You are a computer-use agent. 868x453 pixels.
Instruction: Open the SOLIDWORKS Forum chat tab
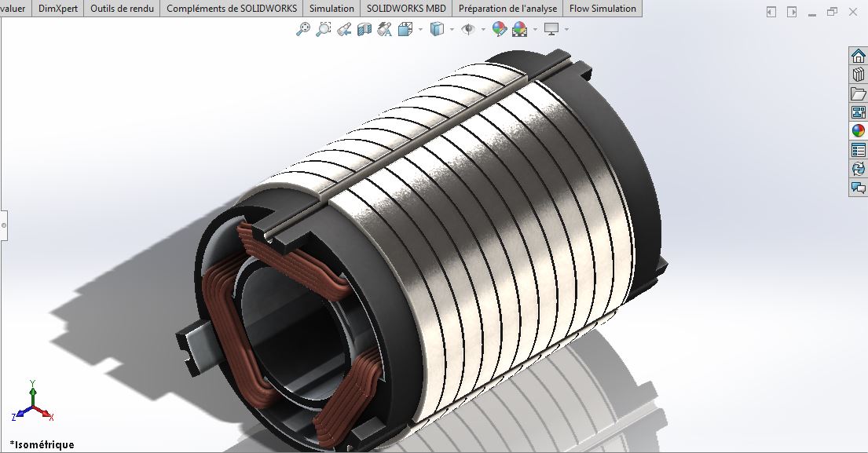click(x=858, y=188)
